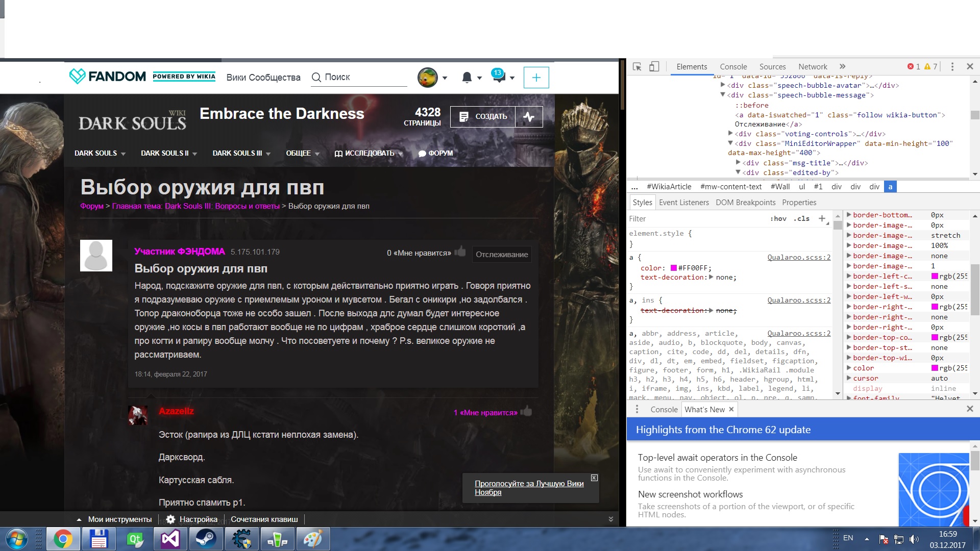Click the search magnifier icon
This screenshot has width=980, height=551.
[x=316, y=77]
